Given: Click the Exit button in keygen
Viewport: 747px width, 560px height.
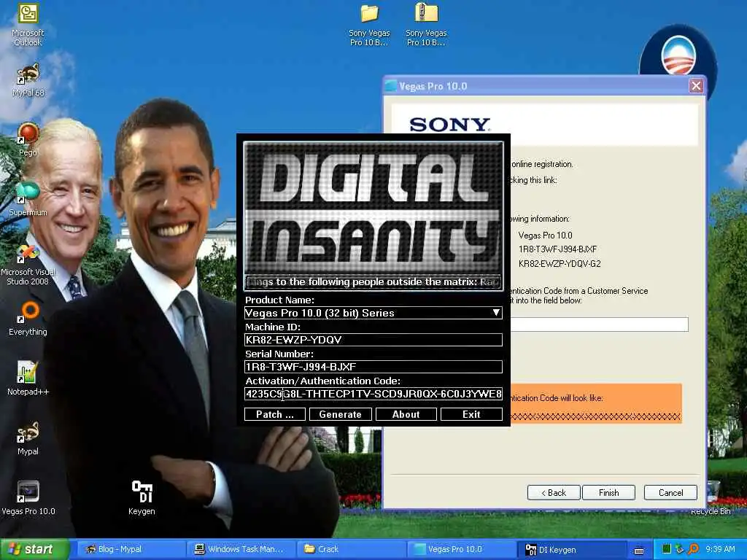Looking at the screenshot, I should pyautogui.click(x=471, y=414).
